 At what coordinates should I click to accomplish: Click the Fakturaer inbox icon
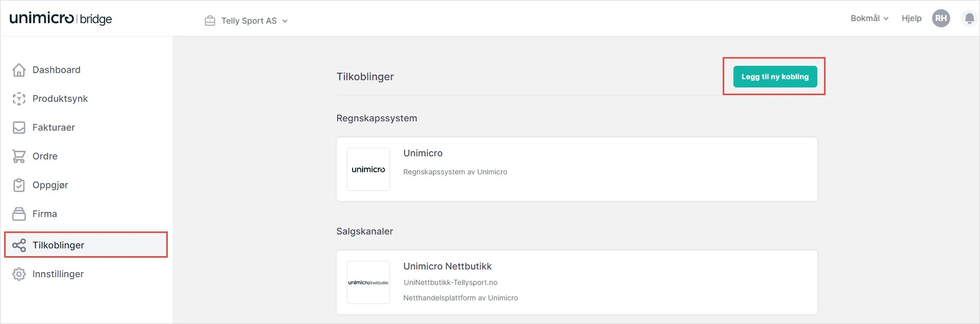point(19,128)
